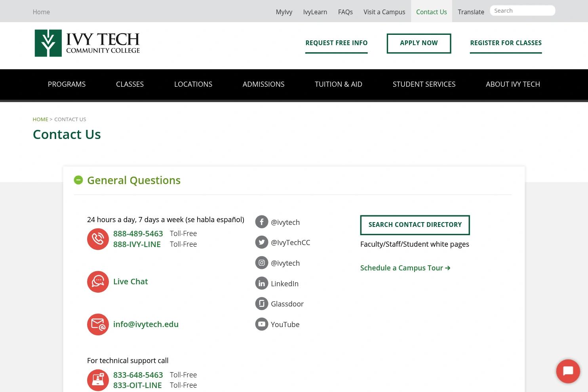Open the Translate option

click(471, 12)
